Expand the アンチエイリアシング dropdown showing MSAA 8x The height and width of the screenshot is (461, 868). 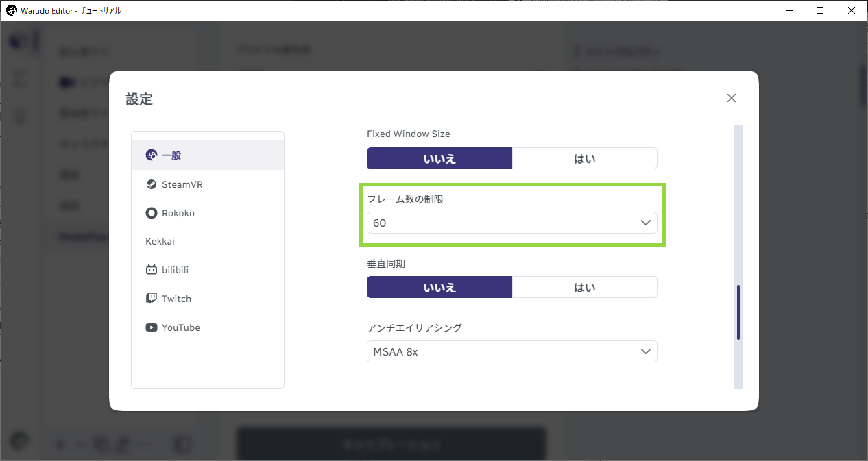pyautogui.click(x=512, y=351)
